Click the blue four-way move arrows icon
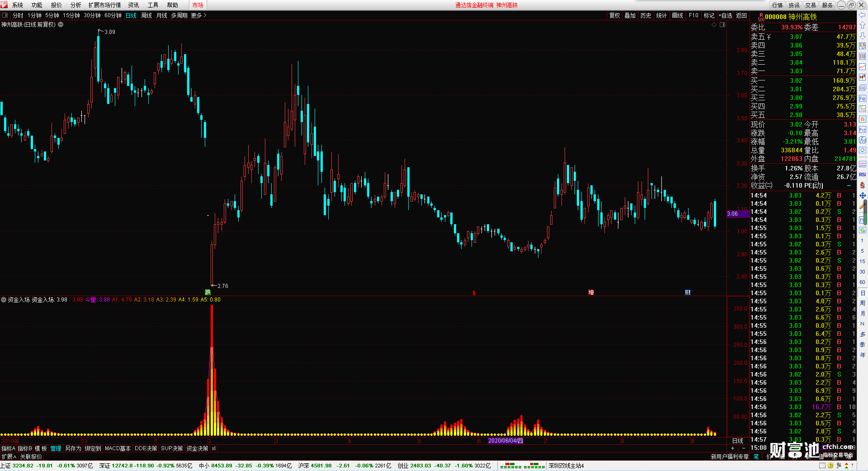 pyautogui.click(x=863, y=195)
